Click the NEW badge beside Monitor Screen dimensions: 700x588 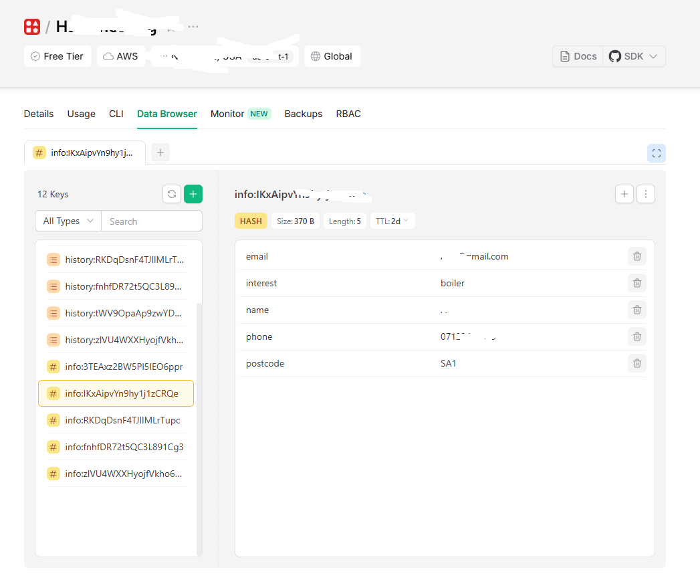coord(259,114)
